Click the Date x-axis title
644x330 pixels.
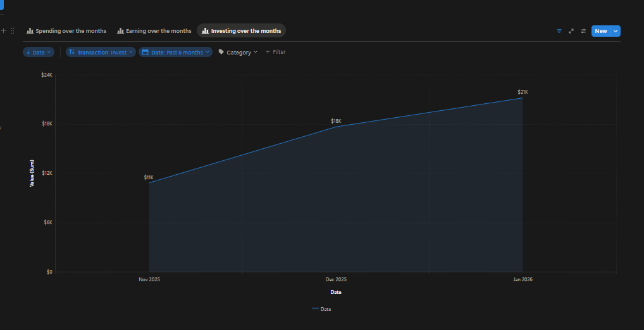[336, 292]
